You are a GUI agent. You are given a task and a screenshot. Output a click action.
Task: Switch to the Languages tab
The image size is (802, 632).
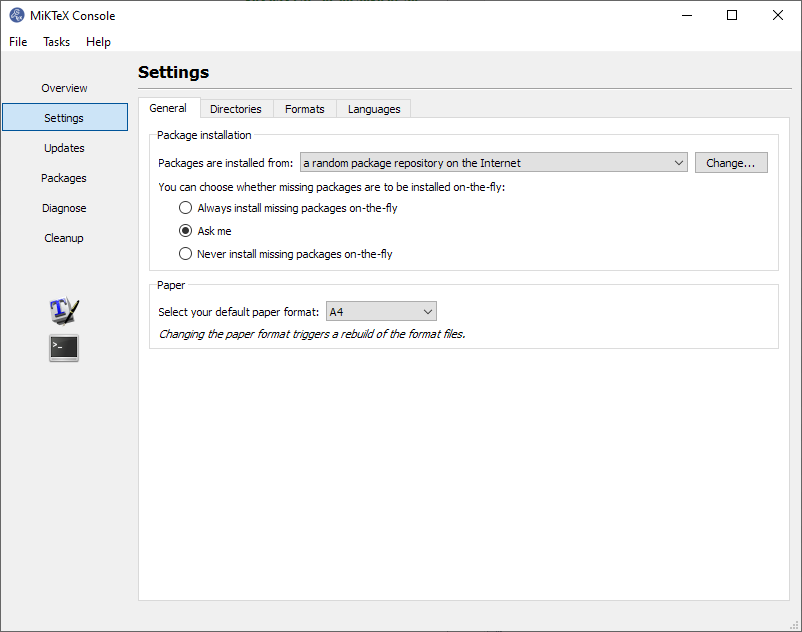[374, 109]
